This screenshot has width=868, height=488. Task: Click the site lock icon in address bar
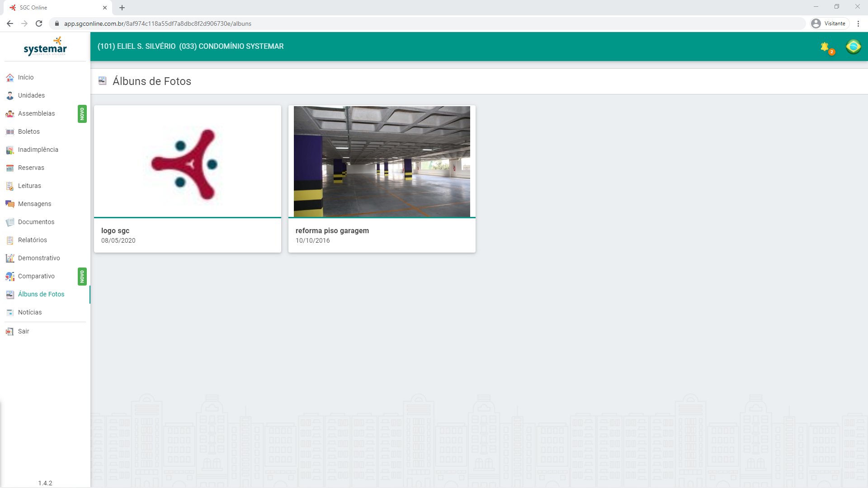click(57, 23)
